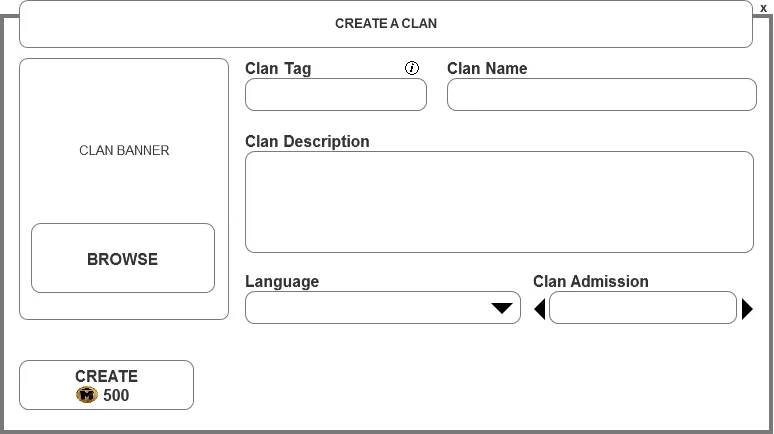Click the Clan Admission label
This screenshot has width=774, height=434.
(591, 282)
